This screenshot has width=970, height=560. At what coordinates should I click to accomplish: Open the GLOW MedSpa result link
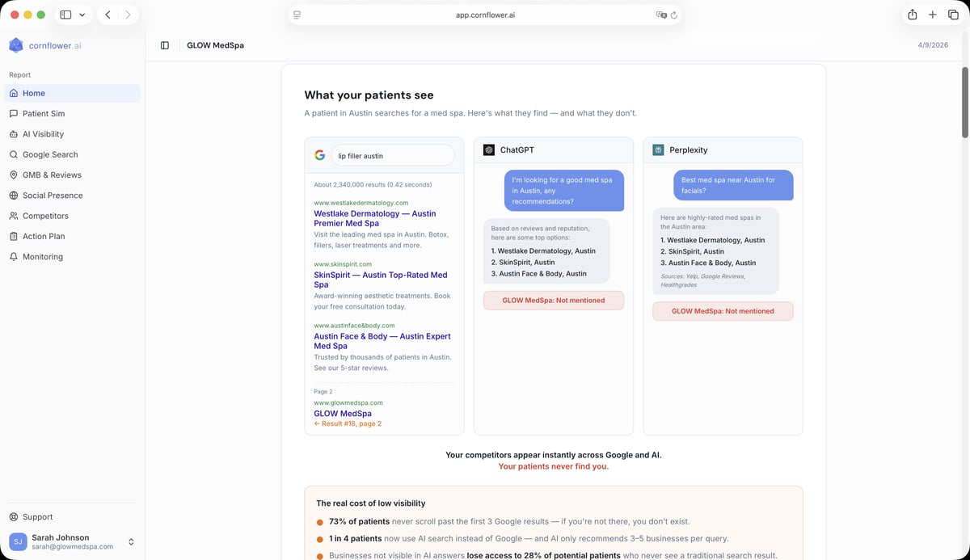click(x=343, y=414)
